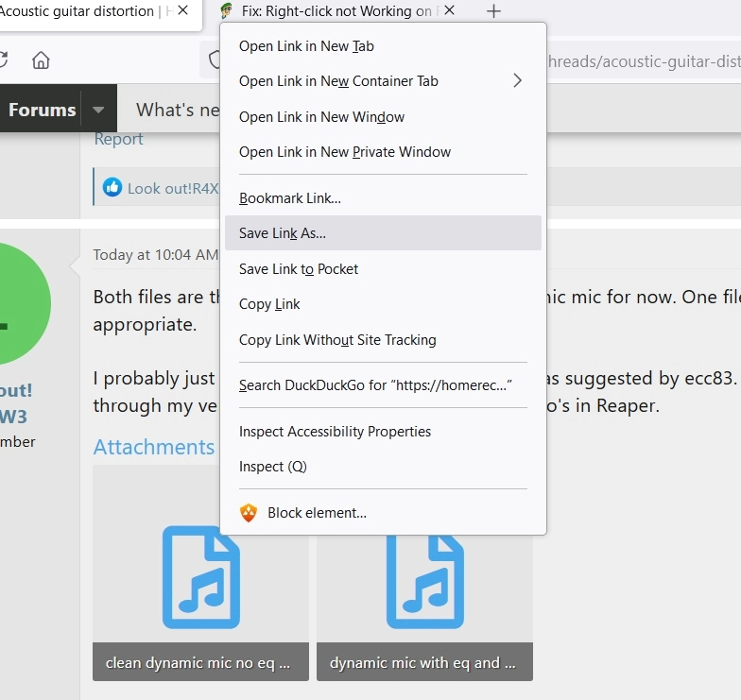Open the Forums navigation link
The width and height of the screenshot is (741, 700).
42,110
